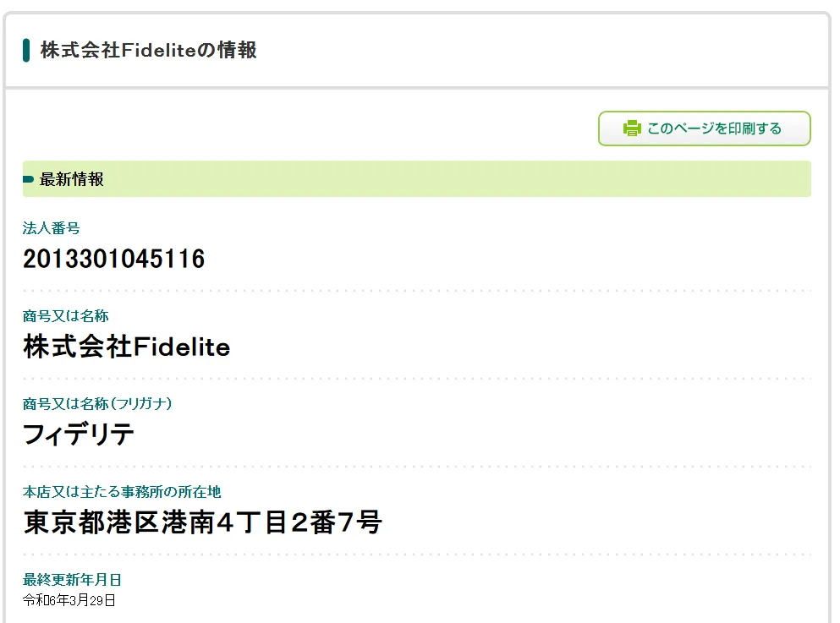Image resolution: width=840 pixels, height=623 pixels.
Task: Open the print dialog via 印刷 button
Action: (704, 128)
